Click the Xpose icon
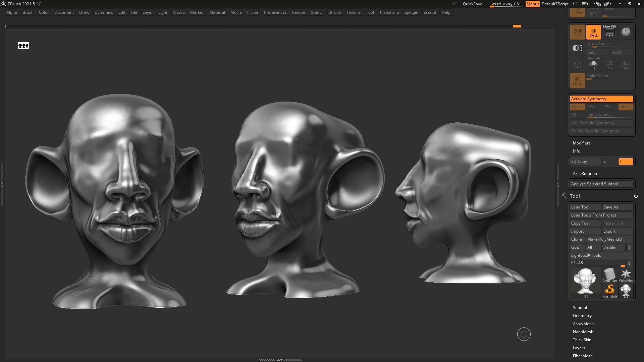The width and height of the screenshot is (644, 362). [x=593, y=12]
